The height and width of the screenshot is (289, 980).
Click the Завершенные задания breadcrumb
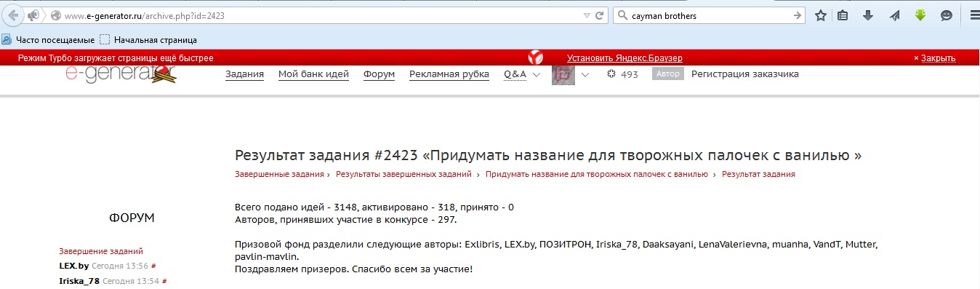(279, 174)
